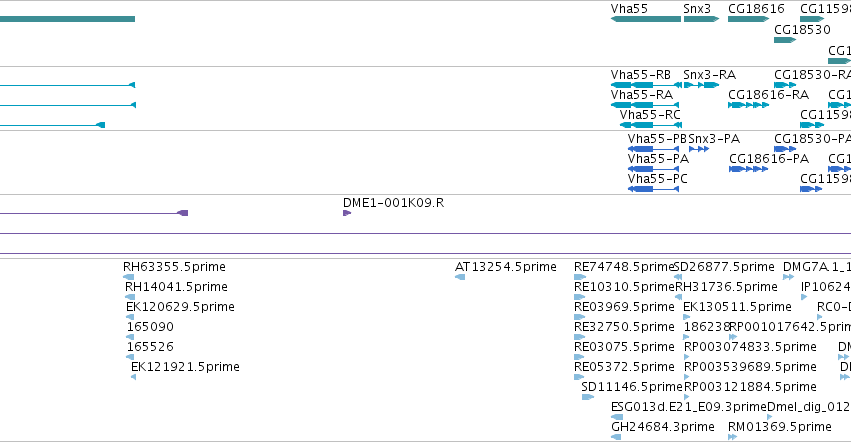Select the Vha55 gene feature

click(646, 19)
